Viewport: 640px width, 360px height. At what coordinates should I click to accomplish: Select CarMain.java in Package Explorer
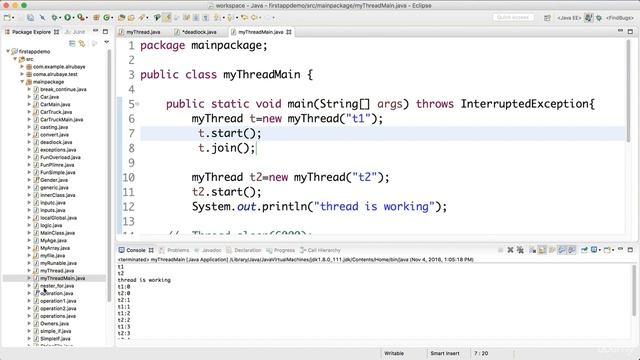pos(55,104)
